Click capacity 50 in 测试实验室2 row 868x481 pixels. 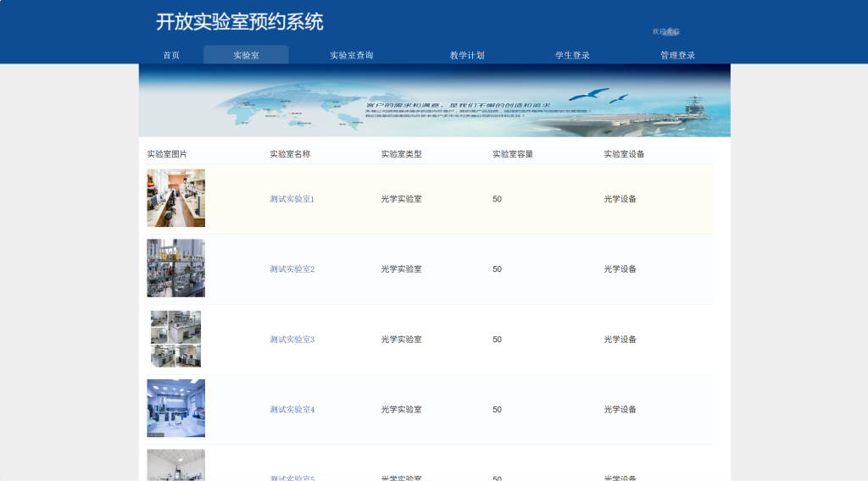click(497, 269)
